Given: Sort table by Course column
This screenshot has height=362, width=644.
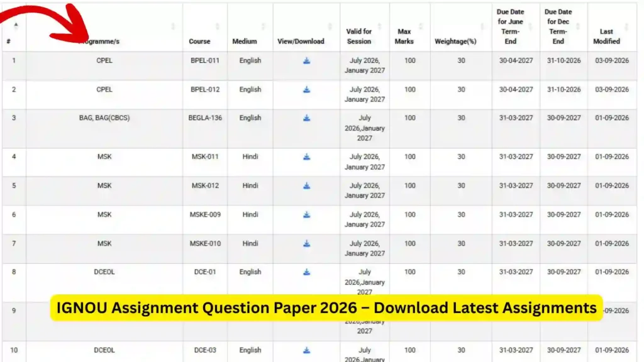Looking at the screenshot, I should (204, 27).
